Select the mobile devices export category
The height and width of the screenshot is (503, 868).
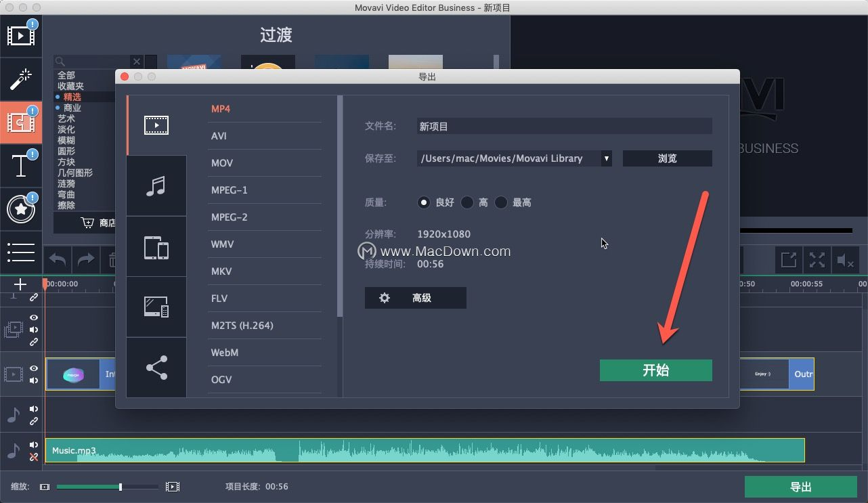pyautogui.click(x=156, y=247)
